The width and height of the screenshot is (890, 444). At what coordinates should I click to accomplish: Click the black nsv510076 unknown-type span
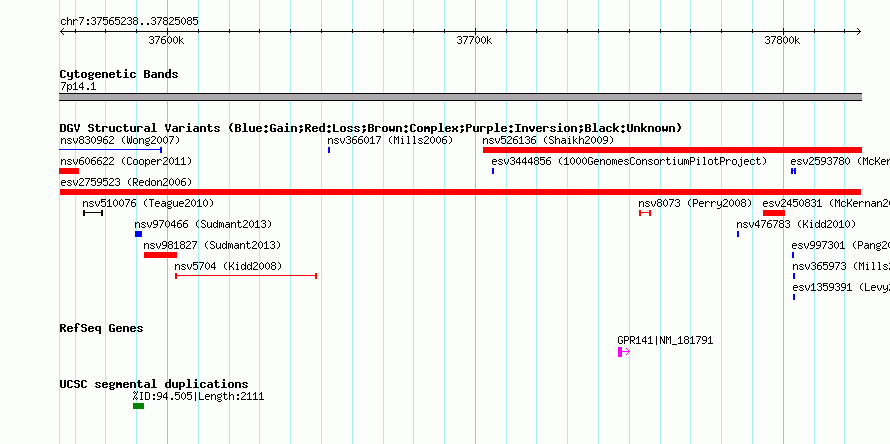pyautogui.click(x=93, y=213)
